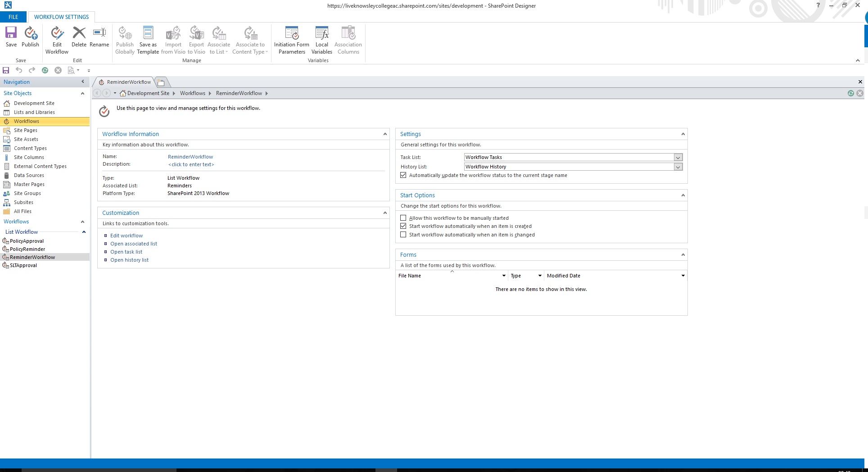Open Edit Workflow from the ribbon
Screen dimensions: 868x472
57,40
